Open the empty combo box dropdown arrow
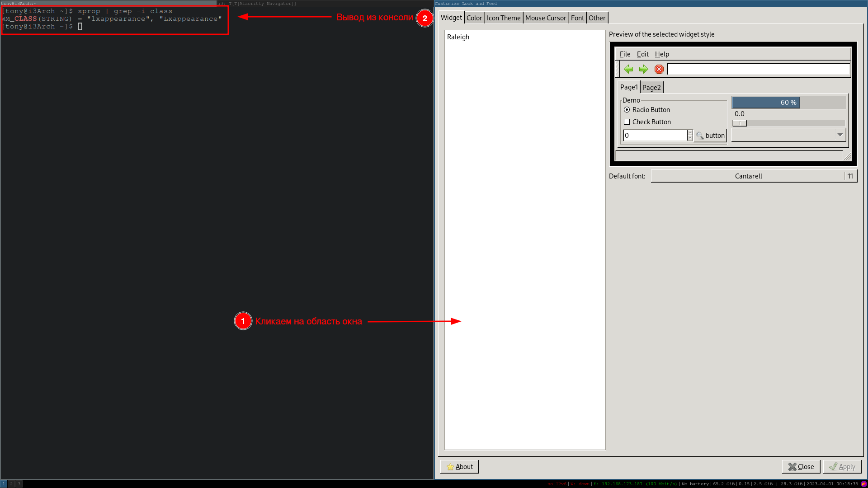 tap(840, 135)
